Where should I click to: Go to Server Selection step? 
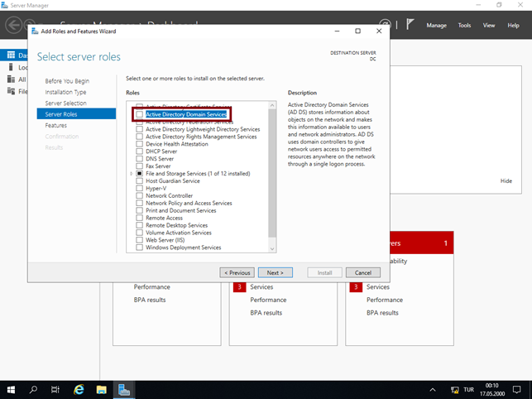(x=66, y=103)
